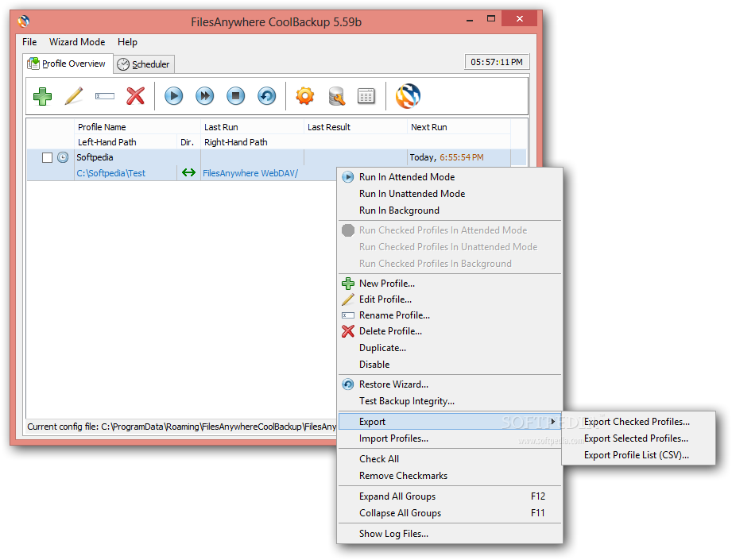
Task: Open Restore Wizard... from context menu
Action: coord(450,384)
